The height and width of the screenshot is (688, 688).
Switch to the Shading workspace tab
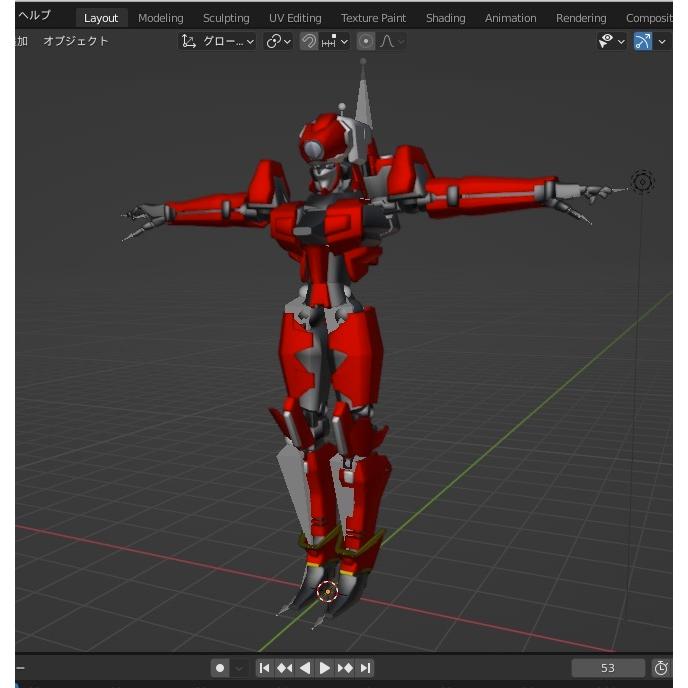coord(445,18)
